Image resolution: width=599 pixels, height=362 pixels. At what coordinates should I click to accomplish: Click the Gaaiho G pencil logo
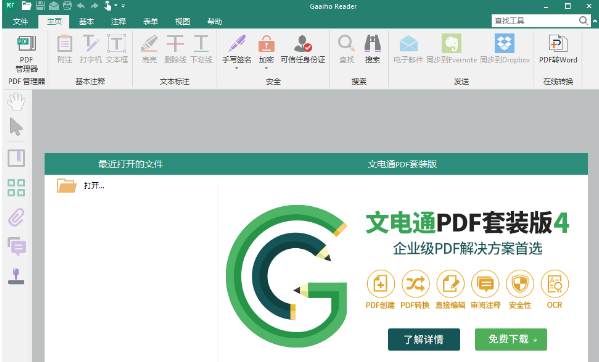(x=287, y=276)
